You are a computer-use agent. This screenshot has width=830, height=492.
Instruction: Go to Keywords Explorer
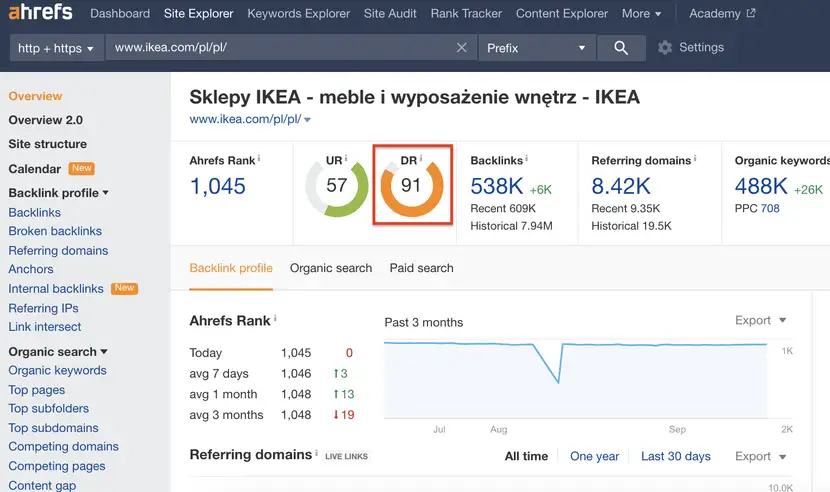(299, 13)
